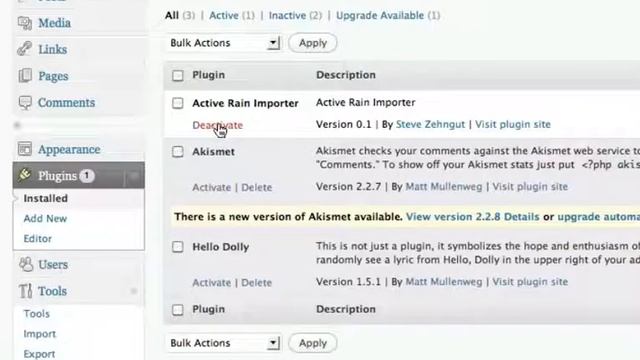
Task: Activate the Hello Dolly plugin
Action: pyautogui.click(x=211, y=282)
